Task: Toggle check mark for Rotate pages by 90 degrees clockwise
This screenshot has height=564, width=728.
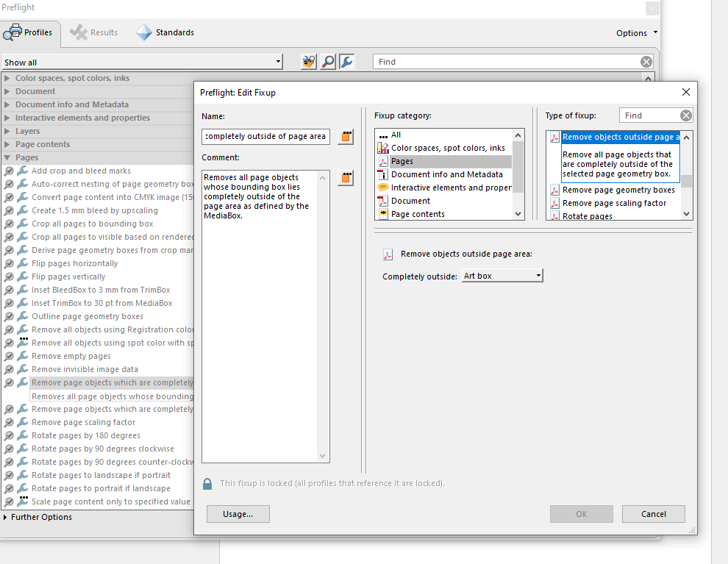Action: 9,449
